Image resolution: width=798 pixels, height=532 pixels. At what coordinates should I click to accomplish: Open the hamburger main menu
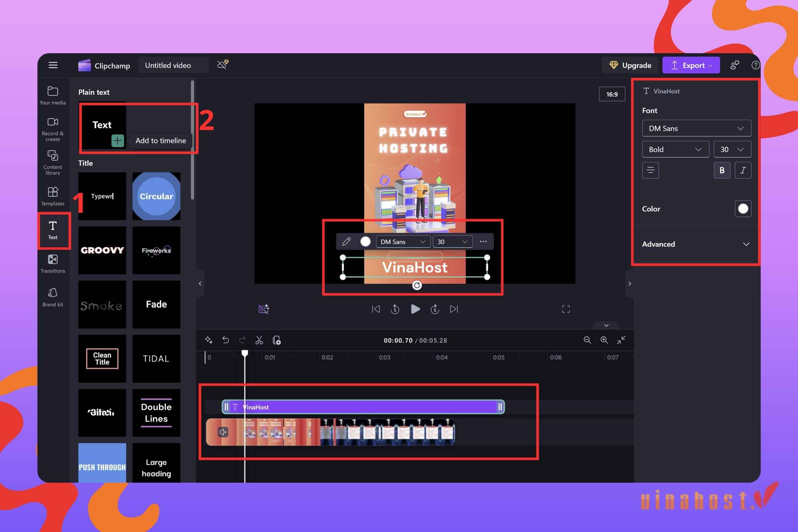pyautogui.click(x=53, y=65)
